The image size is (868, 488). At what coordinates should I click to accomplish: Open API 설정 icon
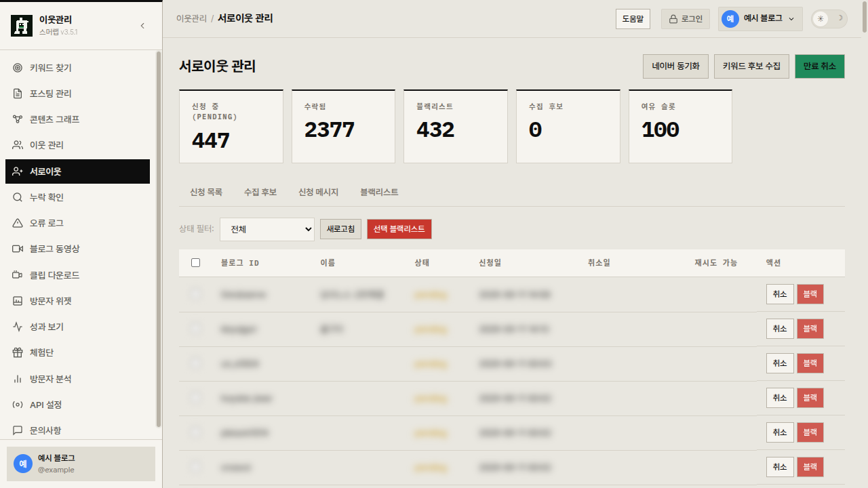(x=18, y=405)
